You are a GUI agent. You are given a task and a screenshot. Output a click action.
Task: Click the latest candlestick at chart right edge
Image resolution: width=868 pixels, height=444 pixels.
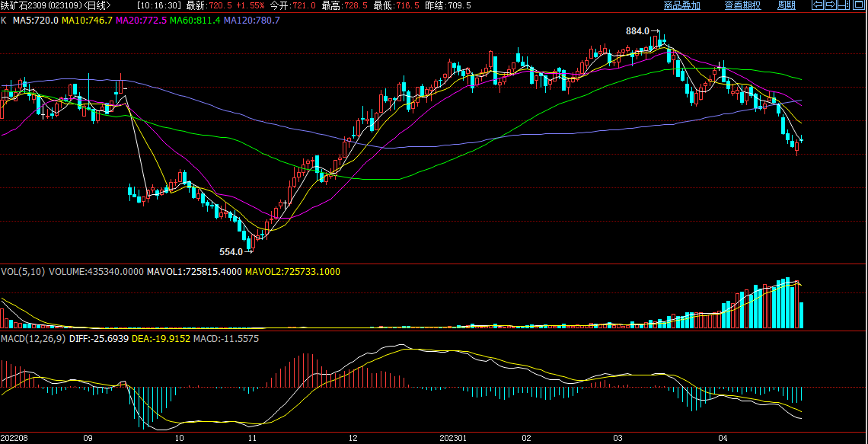click(x=802, y=140)
